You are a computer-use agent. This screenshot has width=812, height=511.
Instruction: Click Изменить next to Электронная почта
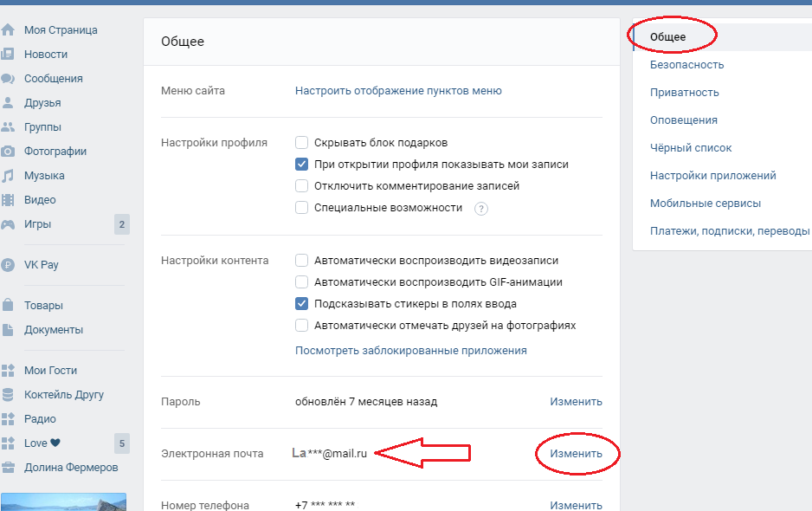click(576, 454)
